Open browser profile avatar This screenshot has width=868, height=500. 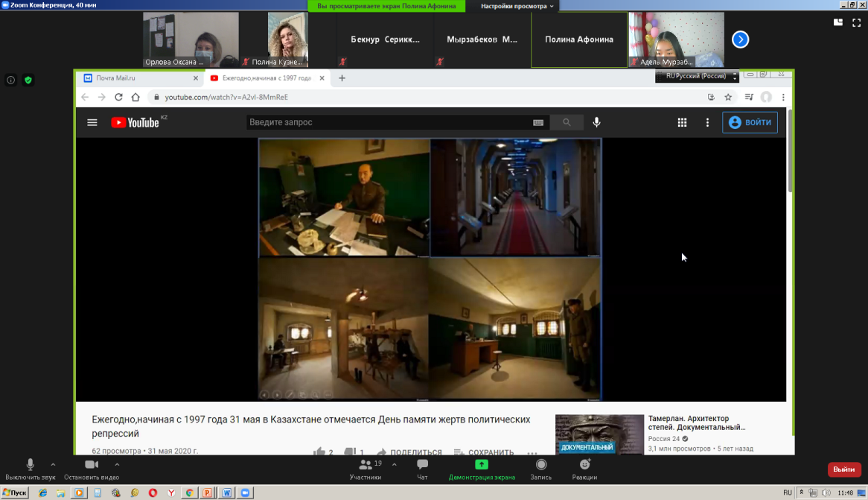(x=766, y=97)
